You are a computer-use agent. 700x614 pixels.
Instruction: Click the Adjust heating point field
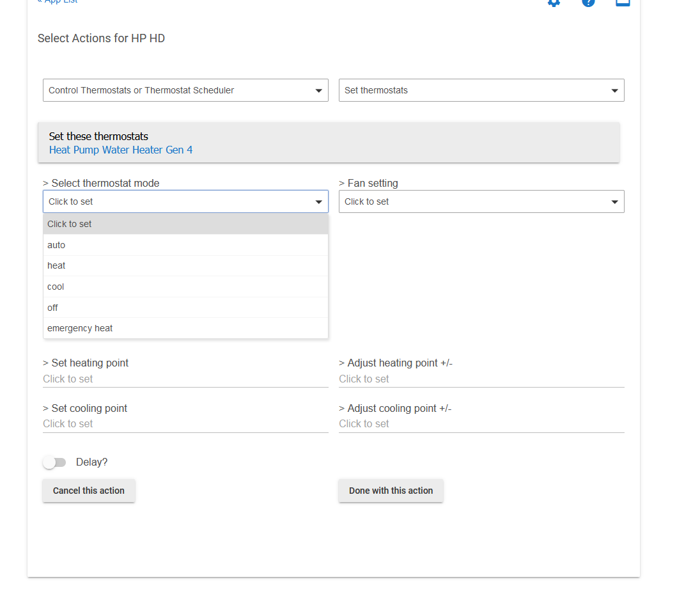481,379
